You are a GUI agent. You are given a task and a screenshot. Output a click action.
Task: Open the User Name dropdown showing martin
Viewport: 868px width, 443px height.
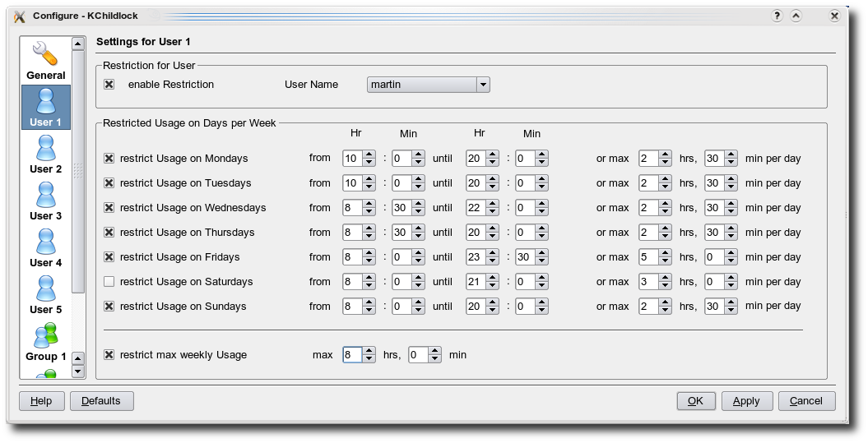(x=428, y=85)
